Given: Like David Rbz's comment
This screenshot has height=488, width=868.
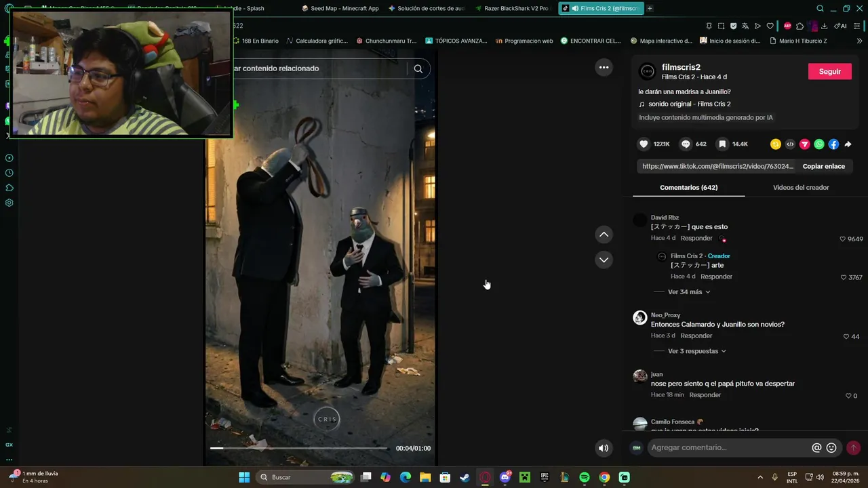Looking at the screenshot, I should (x=842, y=239).
